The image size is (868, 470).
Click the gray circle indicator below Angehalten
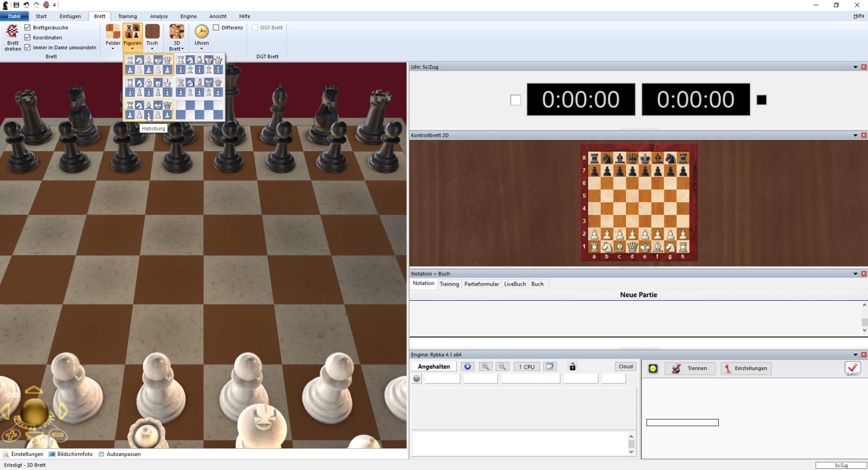click(417, 379)
